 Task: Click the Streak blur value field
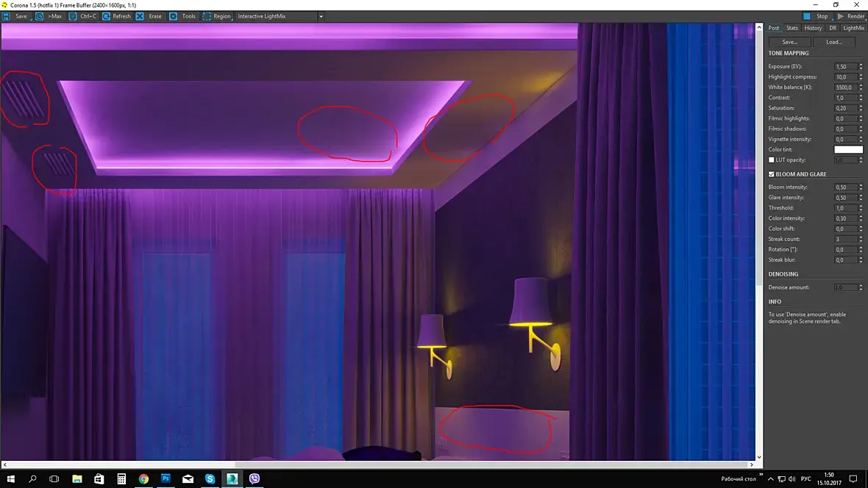click(x=846, y=260)
